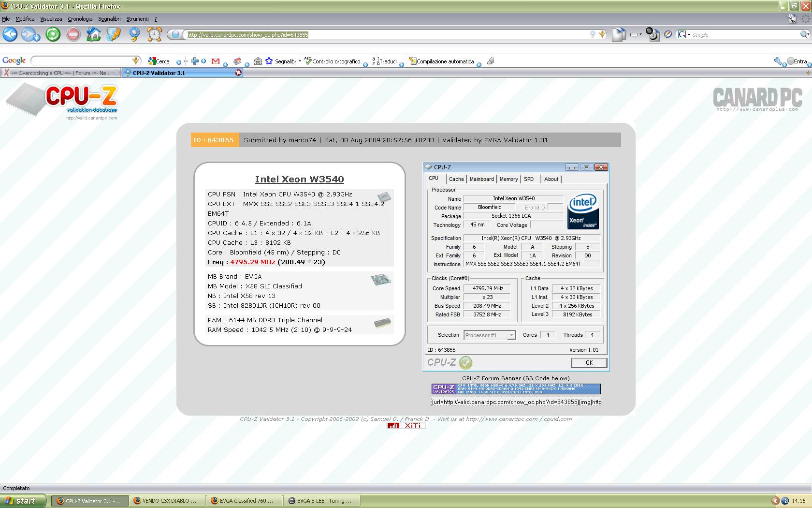Click the highlighter pen icon in Google toolbar
The height and width of the screenshot is (508, 812).
pos(491,61)
